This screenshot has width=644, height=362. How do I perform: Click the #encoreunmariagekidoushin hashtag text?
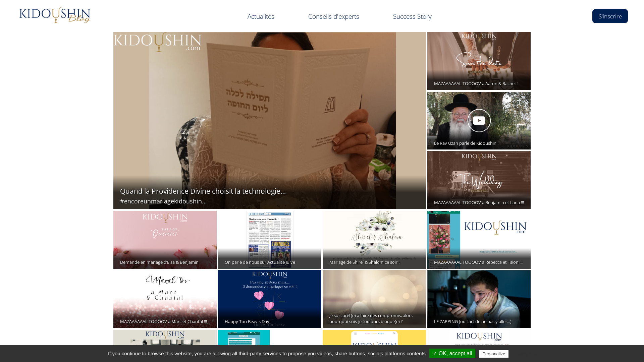[x=163, y=201]
